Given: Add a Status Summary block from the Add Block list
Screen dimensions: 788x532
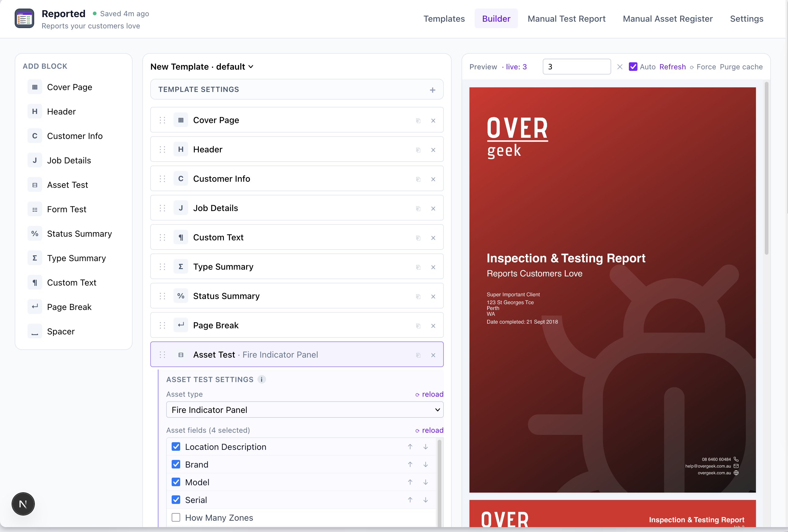Looking at the screenshot, I should 74,234.
